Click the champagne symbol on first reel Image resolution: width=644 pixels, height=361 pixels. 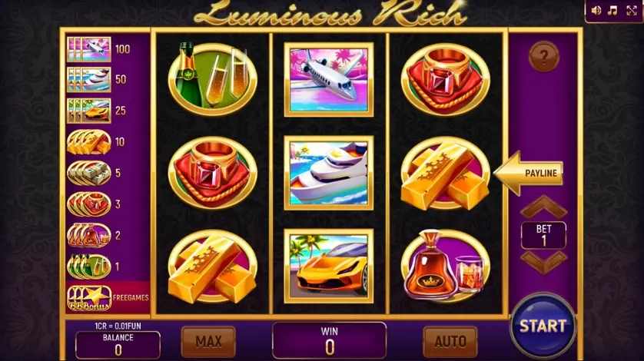pyautogui.click(x=212, y=79)
